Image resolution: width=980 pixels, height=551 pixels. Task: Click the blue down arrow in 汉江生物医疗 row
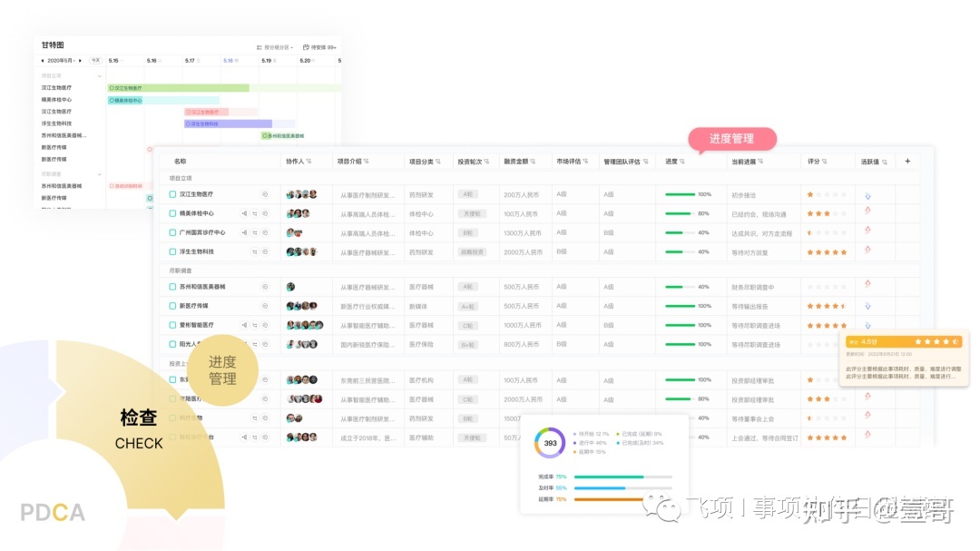(867, 195)
